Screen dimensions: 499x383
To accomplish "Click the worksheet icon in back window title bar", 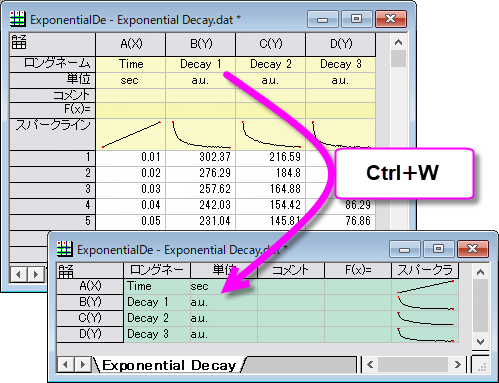I will point(17,19).
